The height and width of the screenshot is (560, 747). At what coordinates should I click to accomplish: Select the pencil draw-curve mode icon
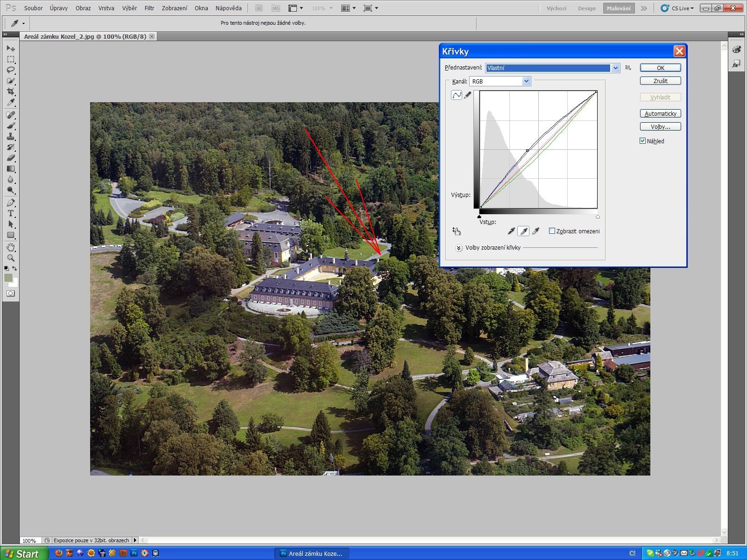(x=468, y=95)
